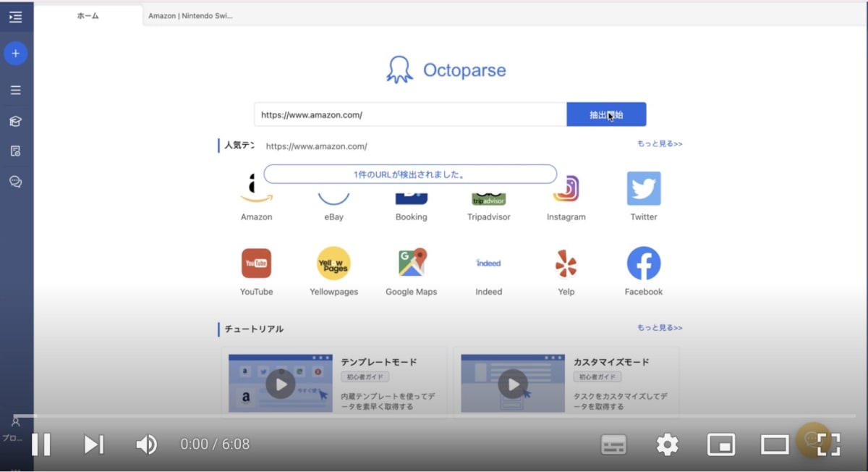Open the user profile sidebar icon
868x472 pixels.
point(16,421)
